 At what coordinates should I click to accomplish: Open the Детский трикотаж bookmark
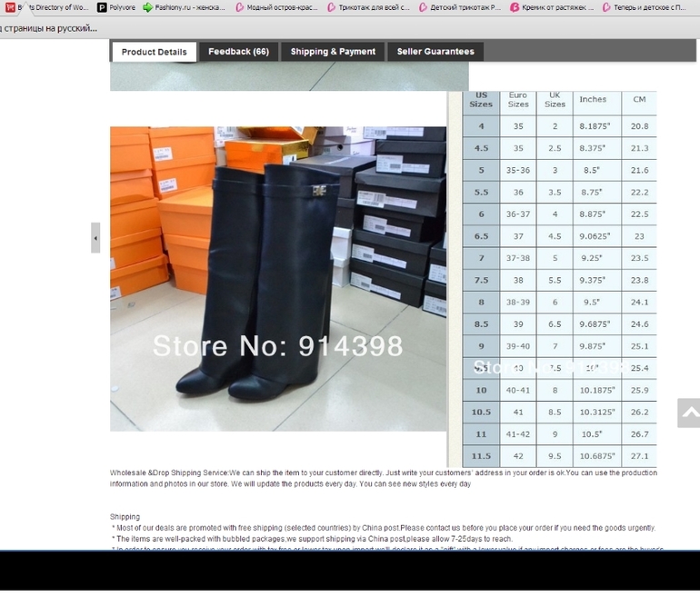tap(460, 7)
